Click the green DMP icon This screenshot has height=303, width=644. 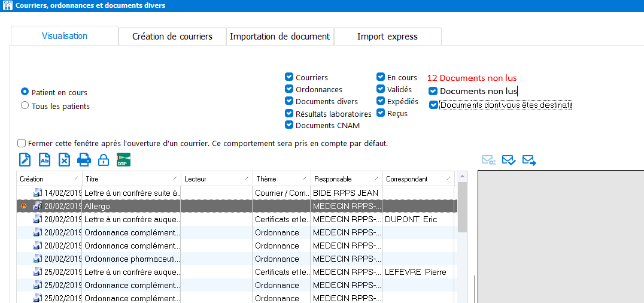click(x=123, y=160)
